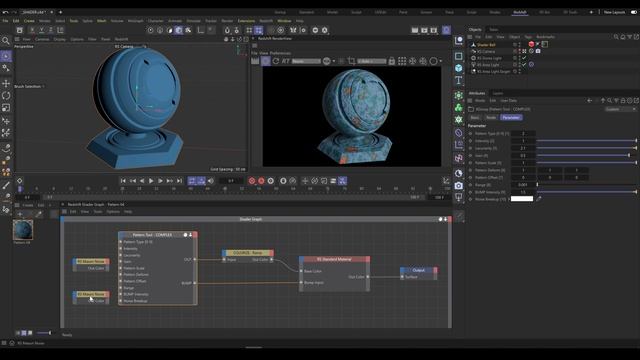
Task: Click the Pattern Type value field
Action: (x=523, y=133)
